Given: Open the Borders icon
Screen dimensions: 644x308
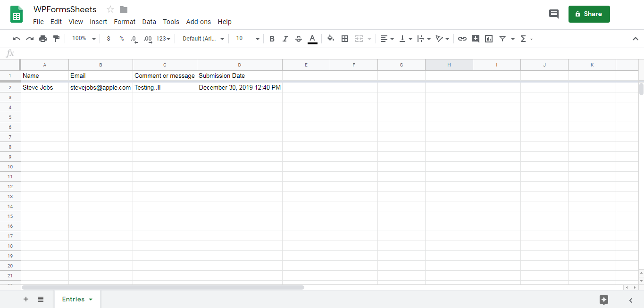Looking at the screenshot, I should [x=345, y=39].
